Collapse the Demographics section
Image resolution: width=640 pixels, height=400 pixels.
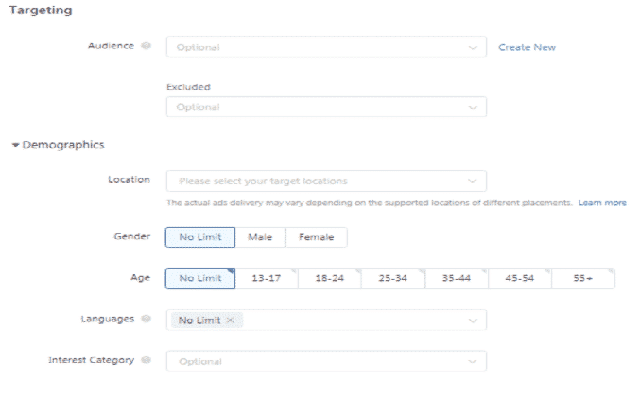16,145
